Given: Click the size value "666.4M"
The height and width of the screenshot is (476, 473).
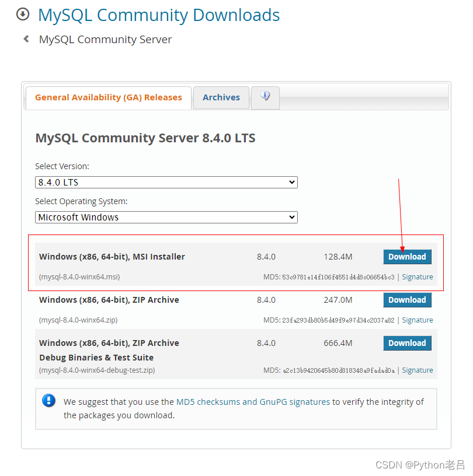Looking at the screenshot, I should [338, 343].
